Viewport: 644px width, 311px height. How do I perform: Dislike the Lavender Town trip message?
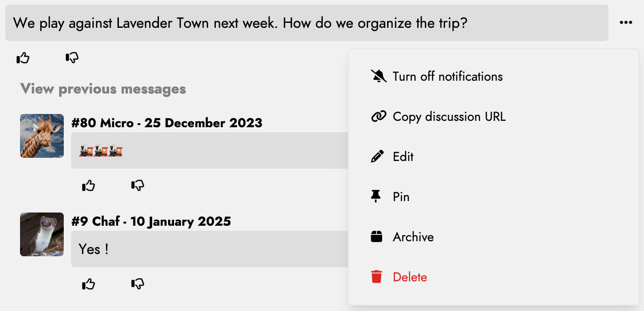tap(72, 58)
